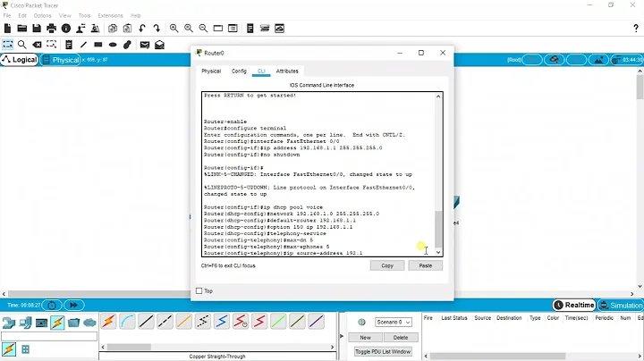Screen dimensions: 644x361
Task: Open the help question mark icon
Action: pyautogui.click(x=636, y=29)
